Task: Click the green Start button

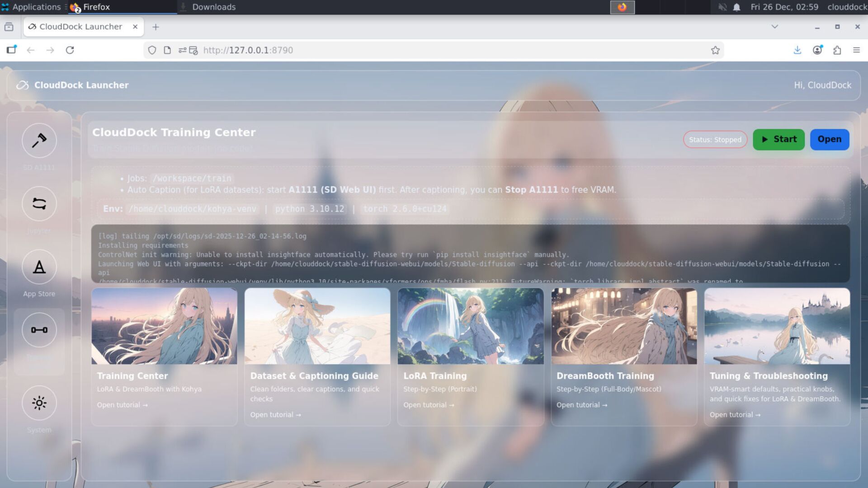Action: coord(778,139)
